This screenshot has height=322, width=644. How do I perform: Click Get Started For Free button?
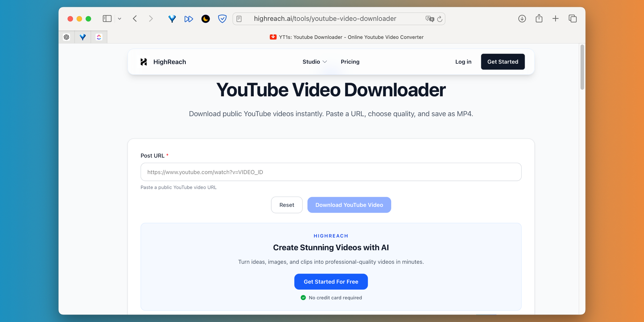click(331, 282)
